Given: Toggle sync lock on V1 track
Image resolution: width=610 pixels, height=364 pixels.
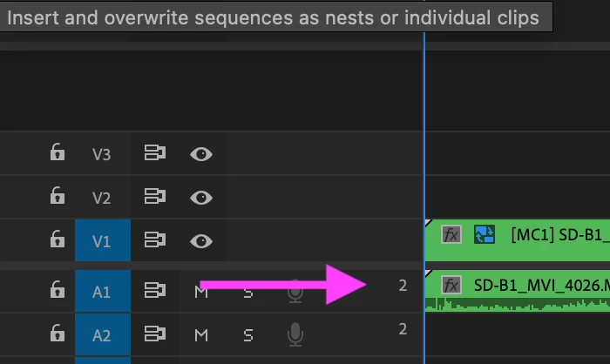Looking at the screenshot, I should click(154, 239).
